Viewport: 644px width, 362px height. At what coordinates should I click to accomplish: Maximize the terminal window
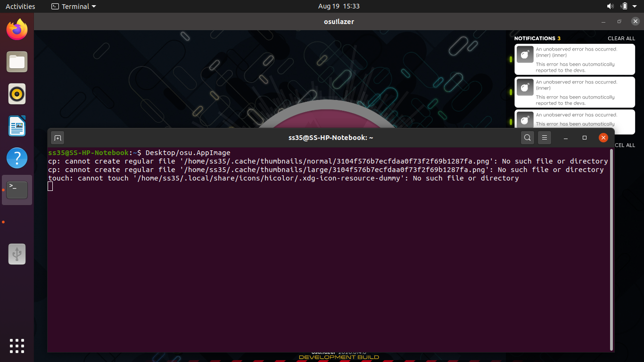coord(585,138)
